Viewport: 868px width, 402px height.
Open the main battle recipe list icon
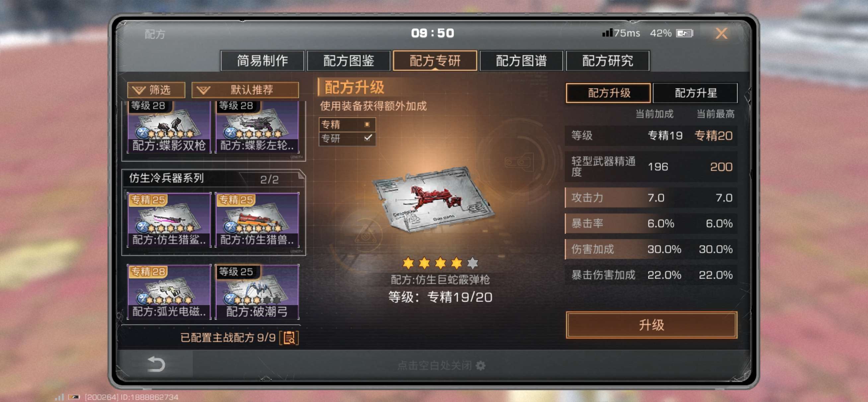click(289, 337)
